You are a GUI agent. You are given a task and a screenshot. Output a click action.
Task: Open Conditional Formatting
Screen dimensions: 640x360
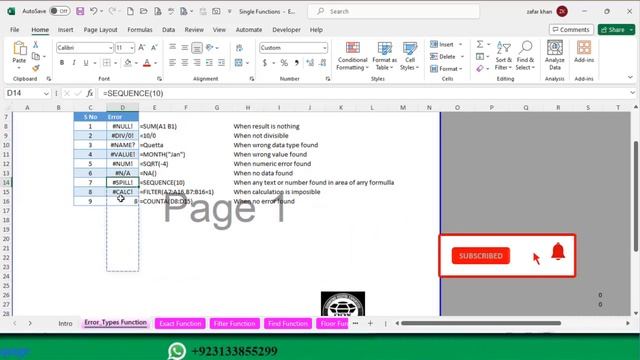tap(353, 56)
